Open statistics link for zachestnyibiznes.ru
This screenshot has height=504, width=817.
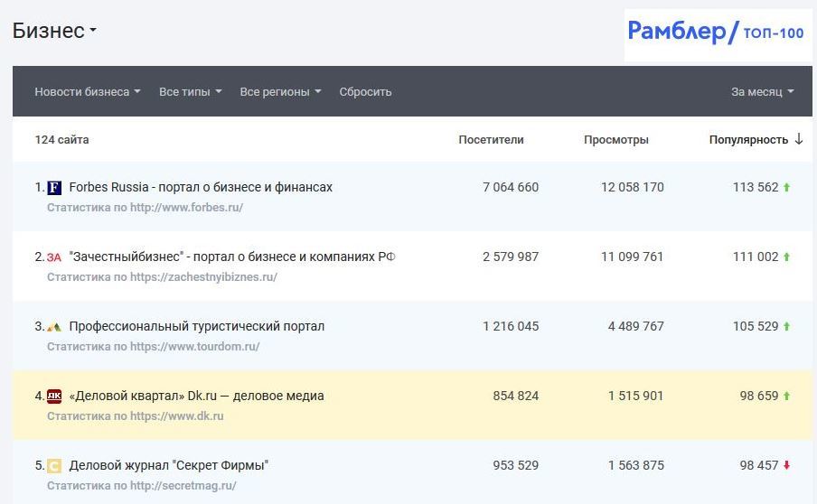tap(162, 277)
